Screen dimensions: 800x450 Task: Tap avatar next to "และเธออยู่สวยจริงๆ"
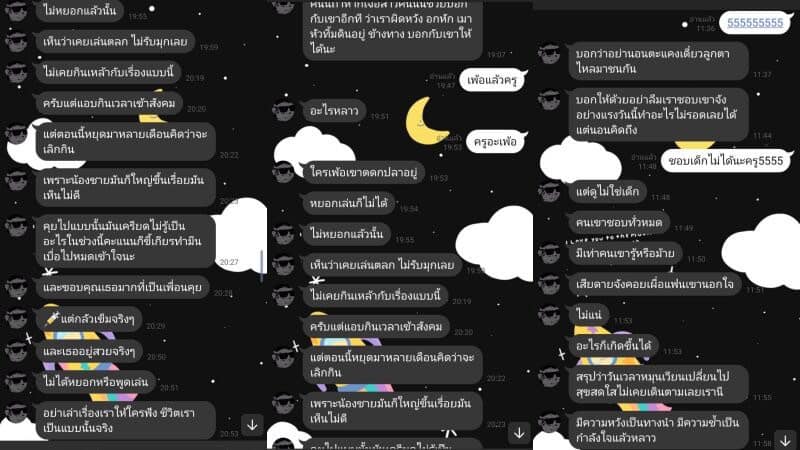17,351
